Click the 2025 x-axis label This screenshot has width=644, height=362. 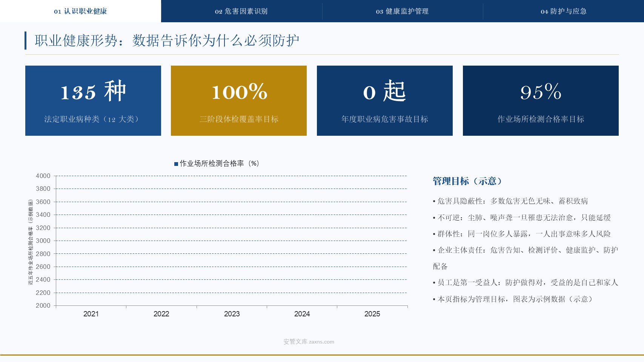pos(372,314)
